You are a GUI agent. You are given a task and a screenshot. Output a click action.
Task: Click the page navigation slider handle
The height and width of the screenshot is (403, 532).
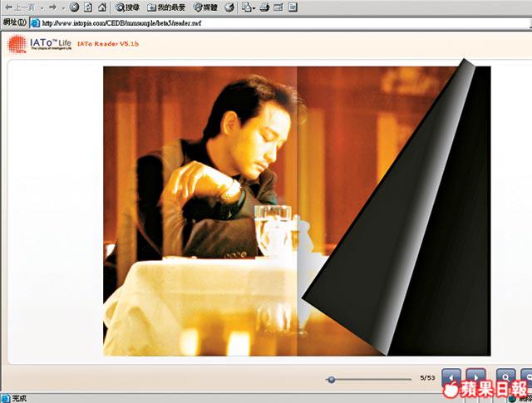[332, 379]
